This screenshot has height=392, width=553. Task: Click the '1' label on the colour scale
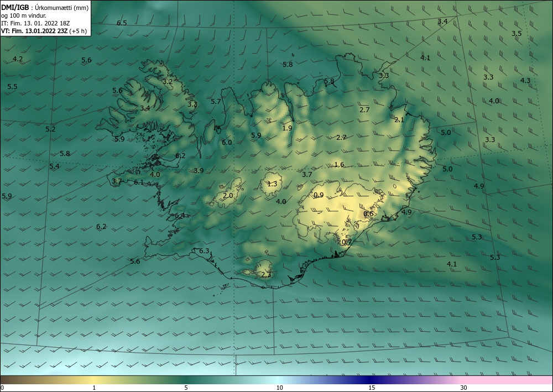[94, 388]
